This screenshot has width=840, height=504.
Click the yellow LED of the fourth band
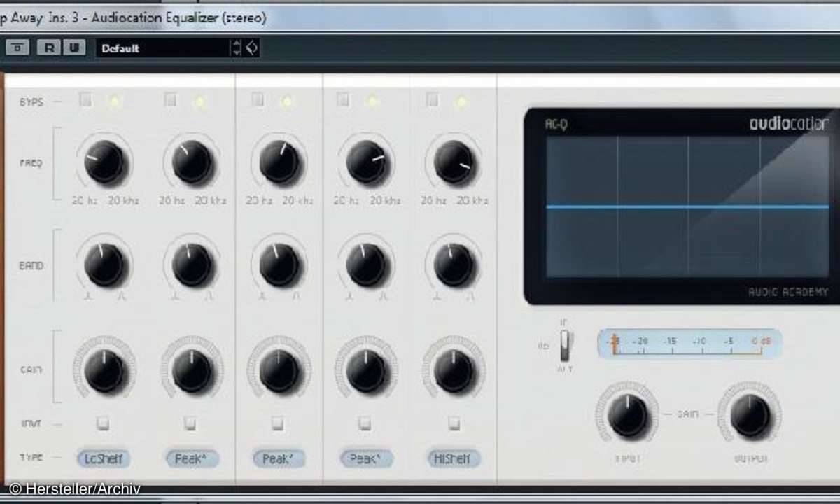[x=373, y=102]
